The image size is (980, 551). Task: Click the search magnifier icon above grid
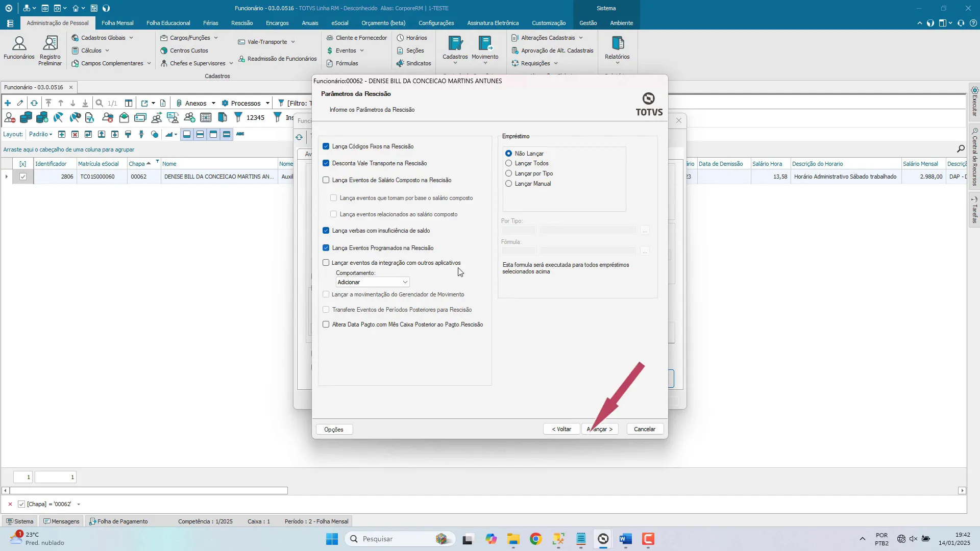(x=960, y=149)
